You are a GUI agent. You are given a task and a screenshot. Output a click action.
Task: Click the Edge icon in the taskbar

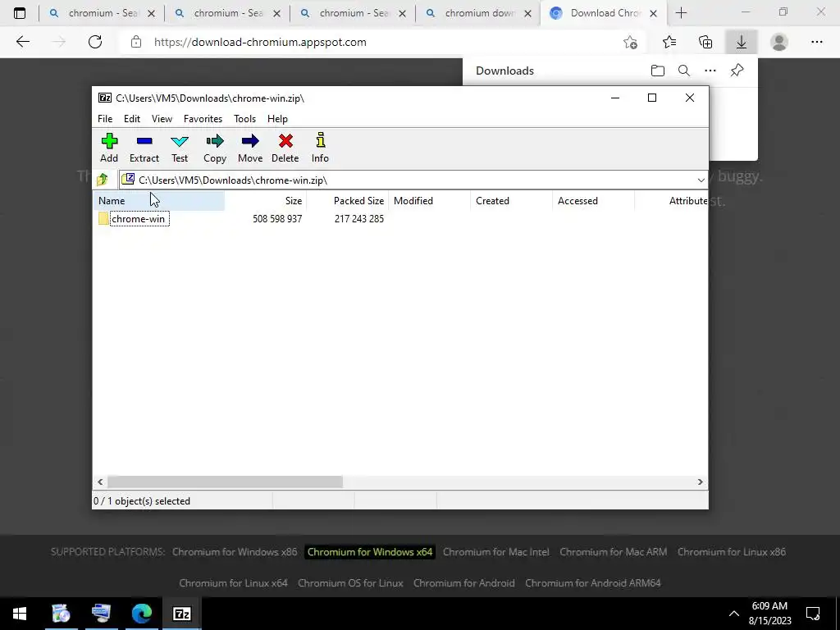coord(141,614)
